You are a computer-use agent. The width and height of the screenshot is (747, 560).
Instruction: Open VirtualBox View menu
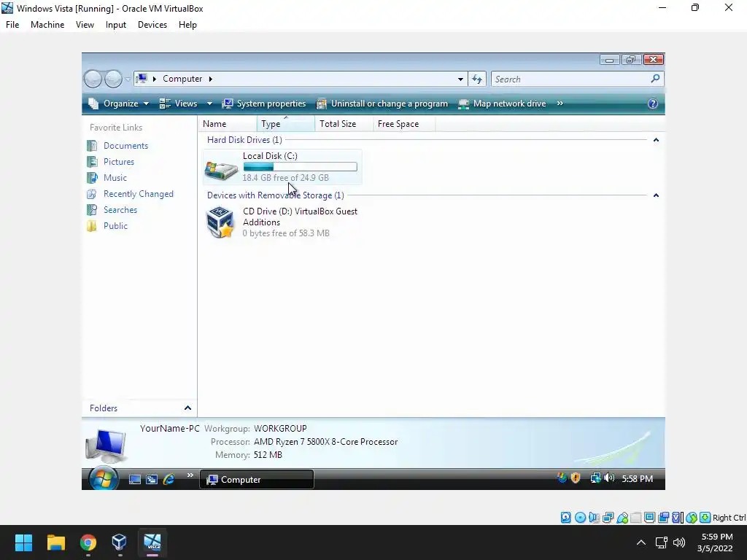click(x=85, y=25)
